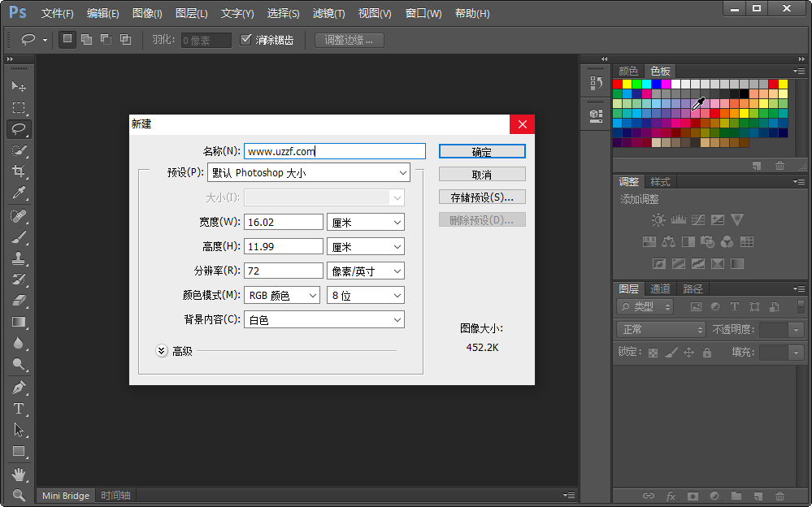Open the resolution unit dropdown
The width and height of the screenshot is (812, 507).
pyautogui.click(x=366, y=271)
